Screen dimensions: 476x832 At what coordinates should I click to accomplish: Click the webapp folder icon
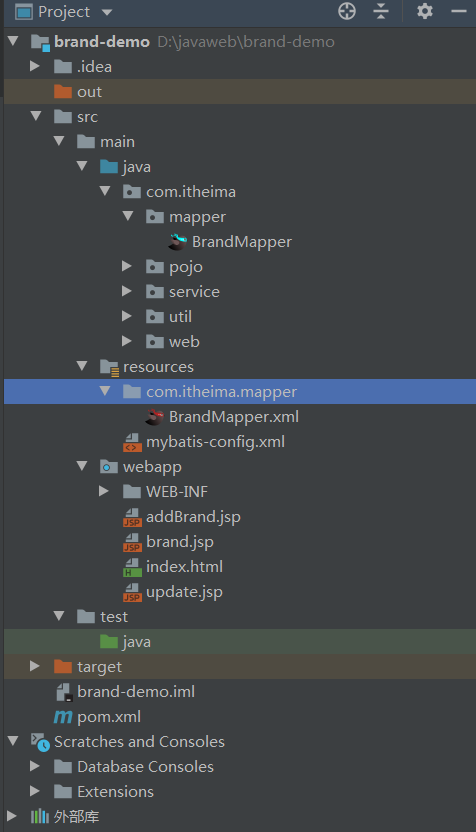[x=109, y=467]
